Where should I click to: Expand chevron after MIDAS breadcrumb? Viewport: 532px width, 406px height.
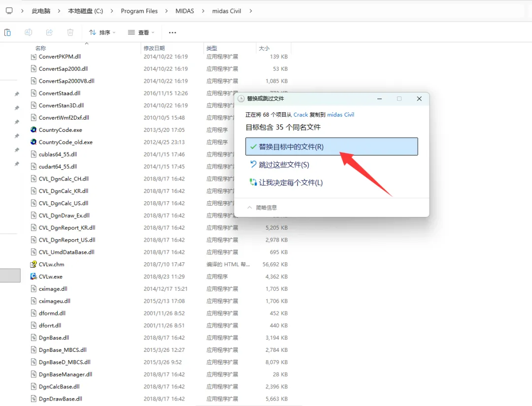click(x=203, y=11)
